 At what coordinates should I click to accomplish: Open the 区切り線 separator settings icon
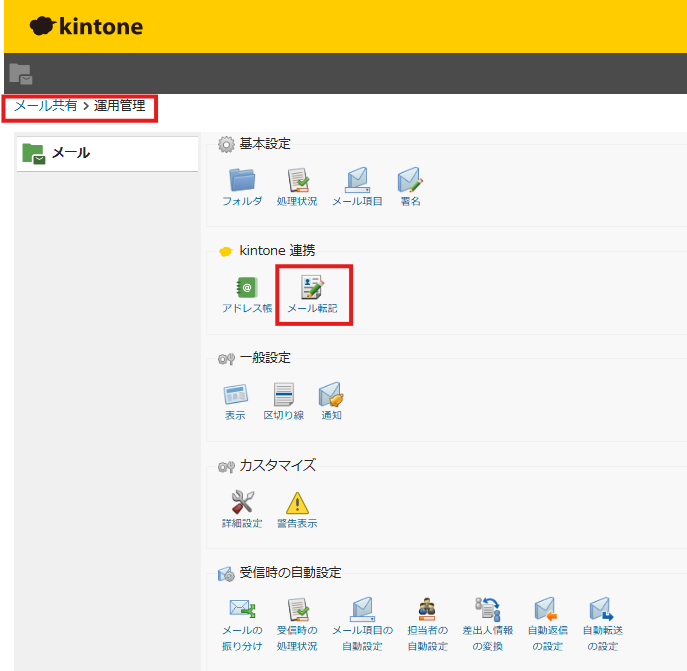pyautogui.click(x=283, y=394)
